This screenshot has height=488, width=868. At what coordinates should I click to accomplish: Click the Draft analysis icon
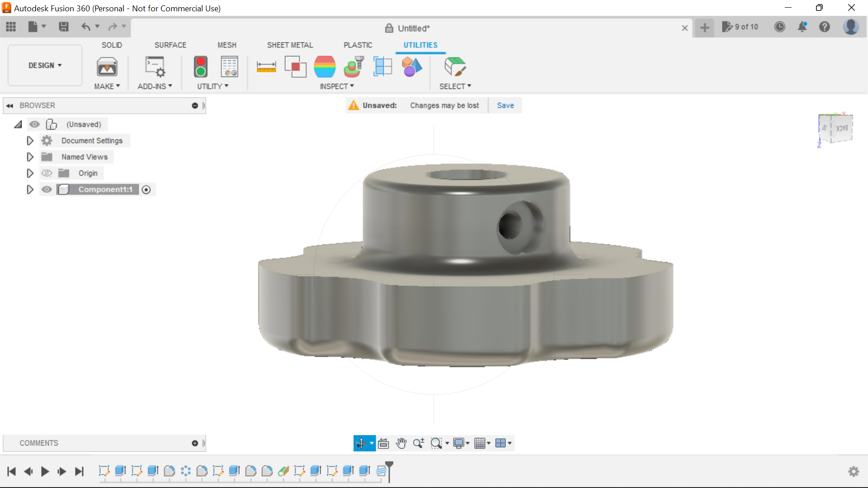[354, 67]
